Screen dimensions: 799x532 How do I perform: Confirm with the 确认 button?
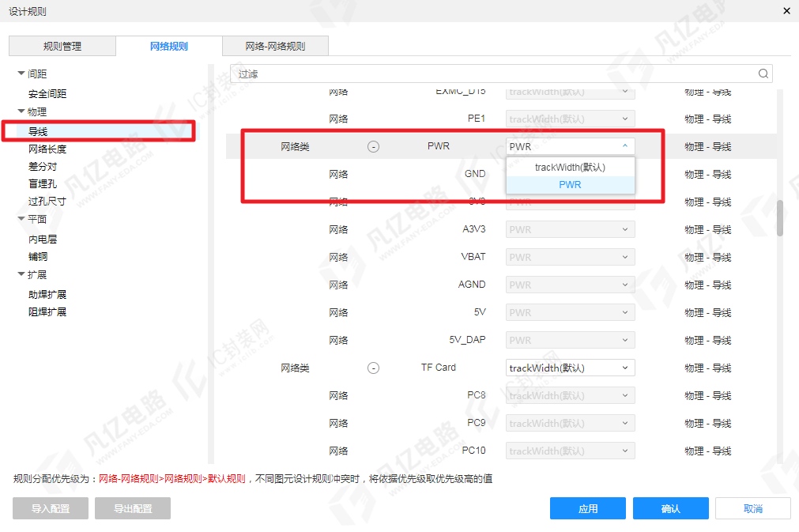pos(671,508)
